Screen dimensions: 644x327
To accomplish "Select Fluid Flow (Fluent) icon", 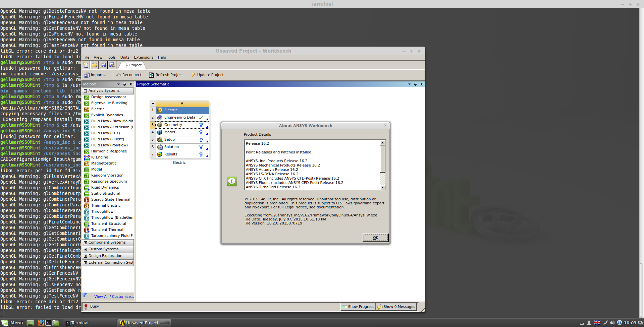I will pyautogui.click(x=87, y=139).
